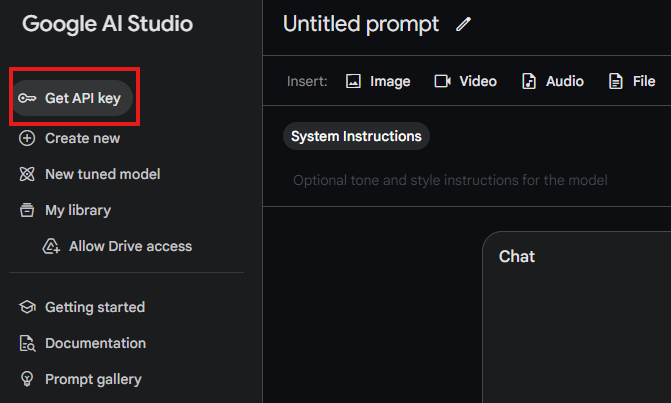671x403 pixels.
Task: Click the plus circle icon for Create new
Action: tap(27, 138)
